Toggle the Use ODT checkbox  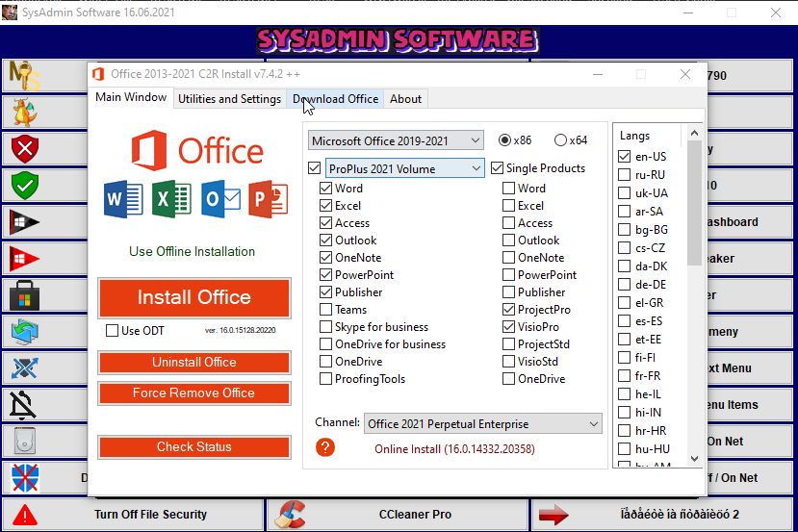coord(112,331)
